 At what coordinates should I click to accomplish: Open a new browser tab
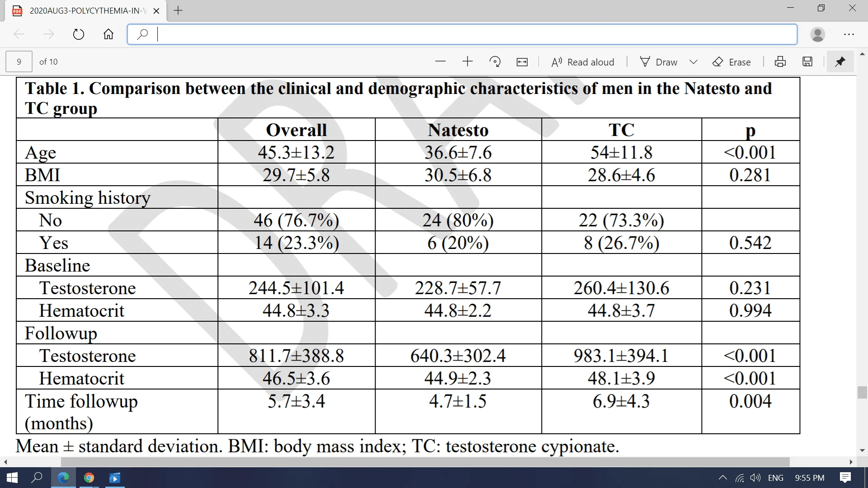click(x=178, y=11)
